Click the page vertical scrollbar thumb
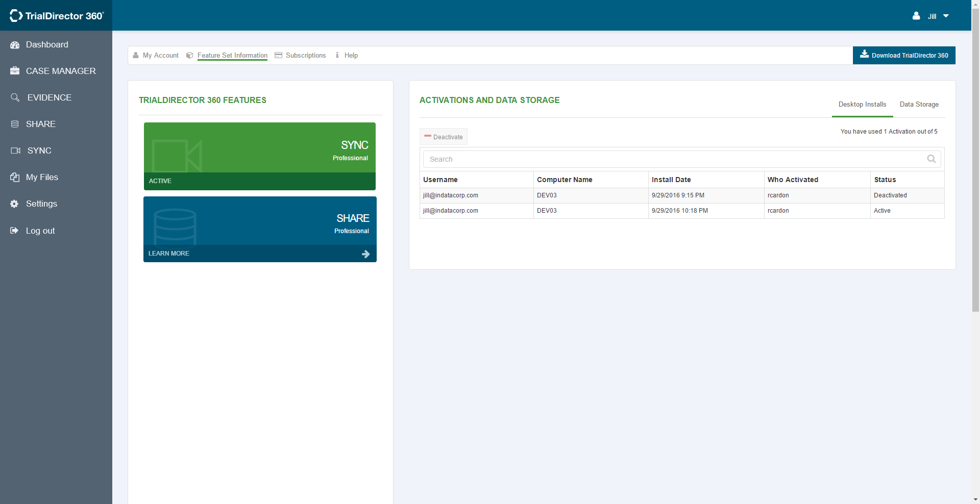Image resolution: width=980 pixels, height=504 pixels. click(x=975, y=161)
